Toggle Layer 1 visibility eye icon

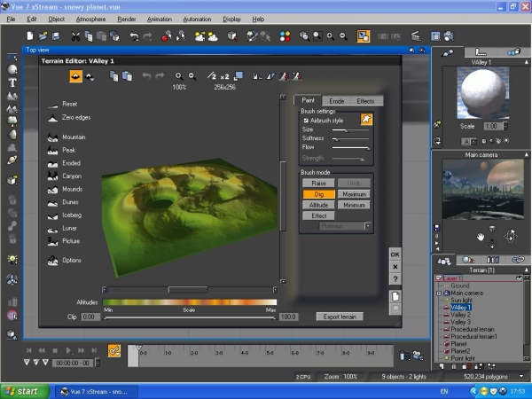pyautogui.click(x=519, y=278)
